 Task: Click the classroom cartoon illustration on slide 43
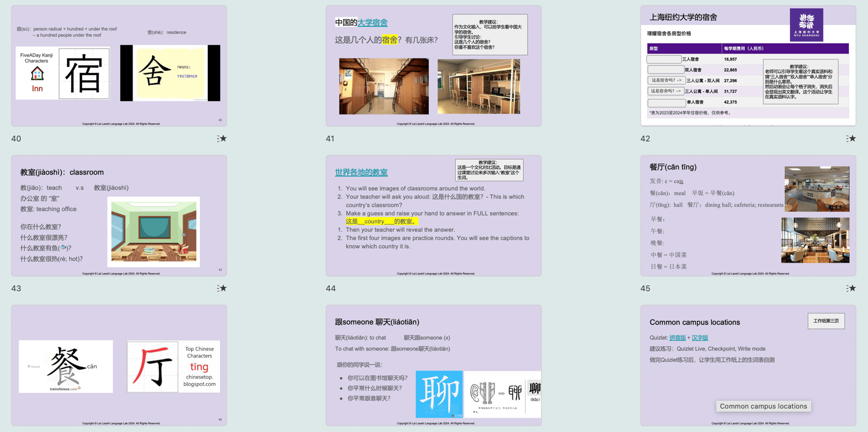(x=153, y=231)
